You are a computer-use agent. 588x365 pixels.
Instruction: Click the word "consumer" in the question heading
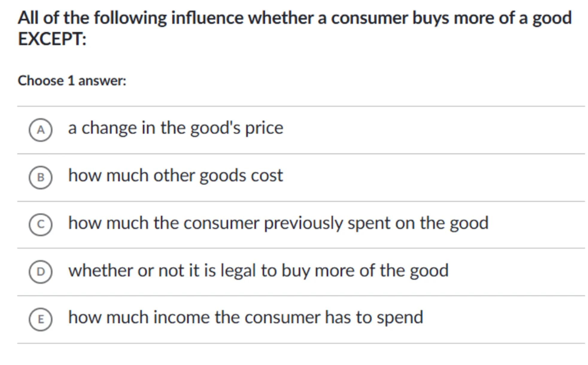click(369, 18)
